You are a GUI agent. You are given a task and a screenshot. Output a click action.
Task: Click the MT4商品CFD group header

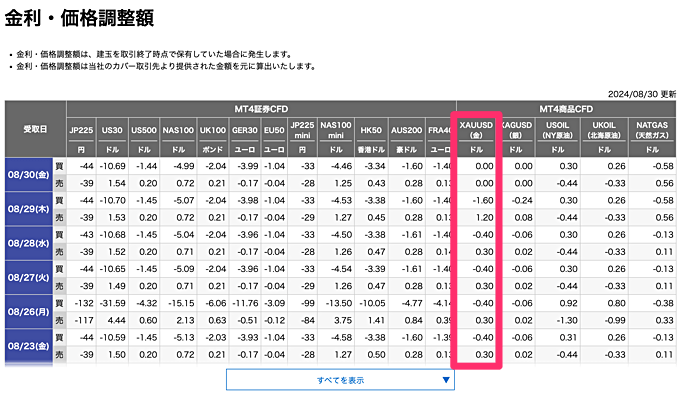point(566,109)
